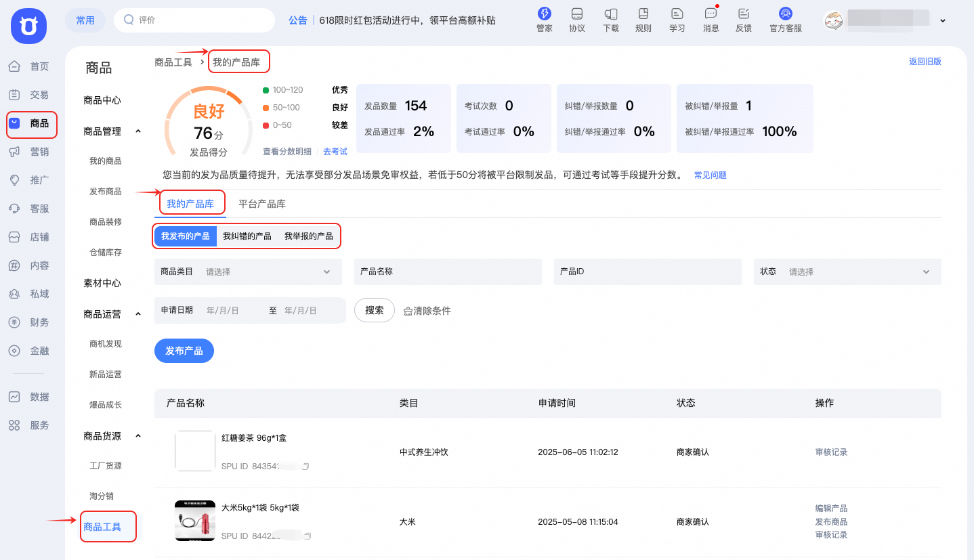This screenshot has width=974, height=560.
Task: Focus the 产品名称 input field
Action: [448, 272]
